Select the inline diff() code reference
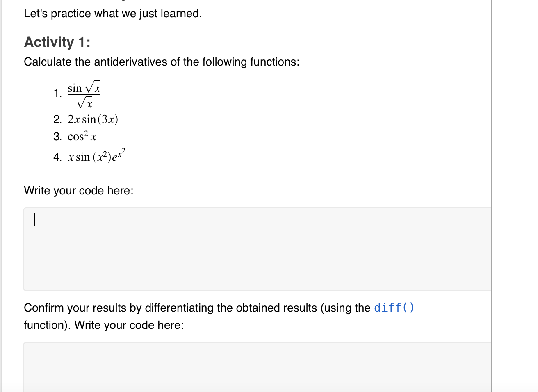This screenshot has width=538, height=392. [x=393, y=308]
